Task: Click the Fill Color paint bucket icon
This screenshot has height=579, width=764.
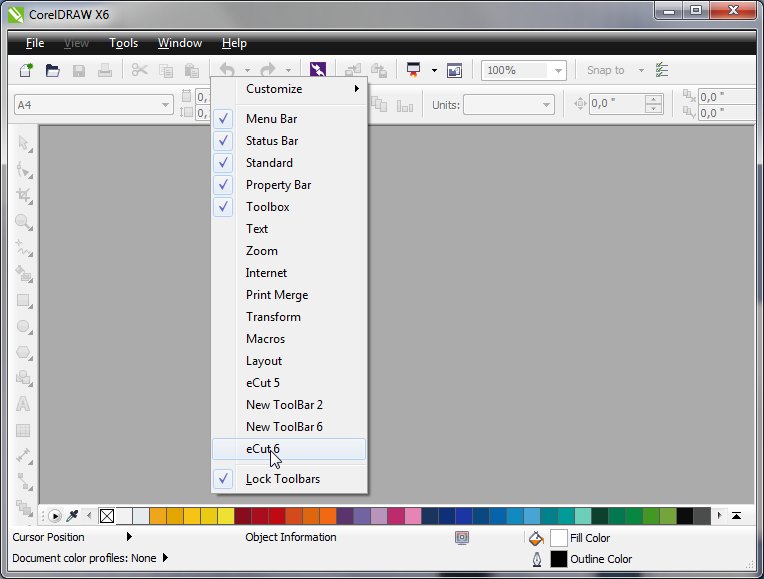Action: (x=537, y=538)
